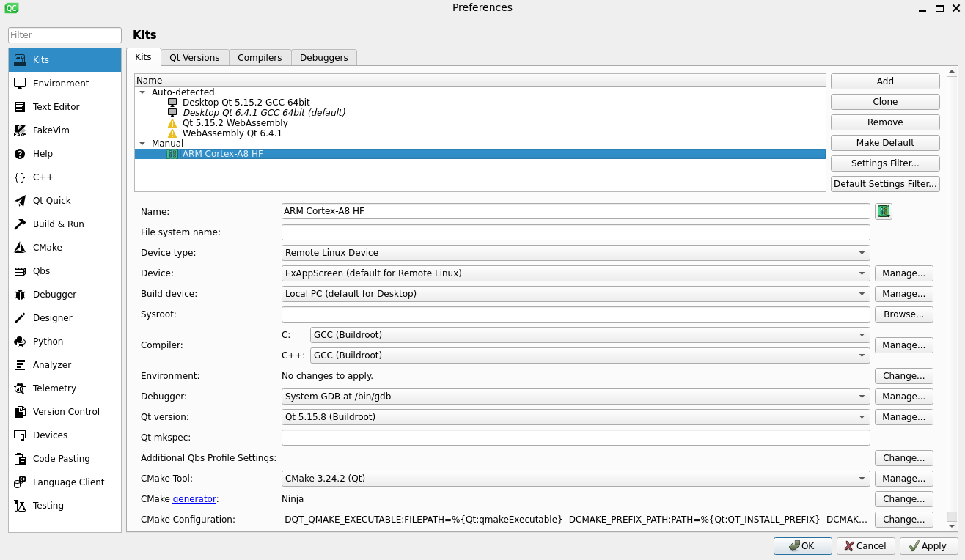965x560 pixels.
Task: Open Text Editor settings icon
Action: (20, 107)
